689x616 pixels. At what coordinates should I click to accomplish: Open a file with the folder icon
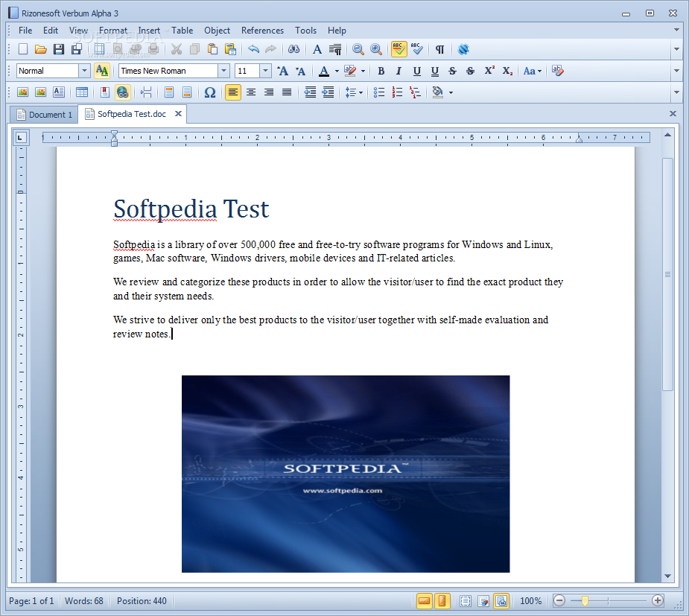[x=41, y=49]
